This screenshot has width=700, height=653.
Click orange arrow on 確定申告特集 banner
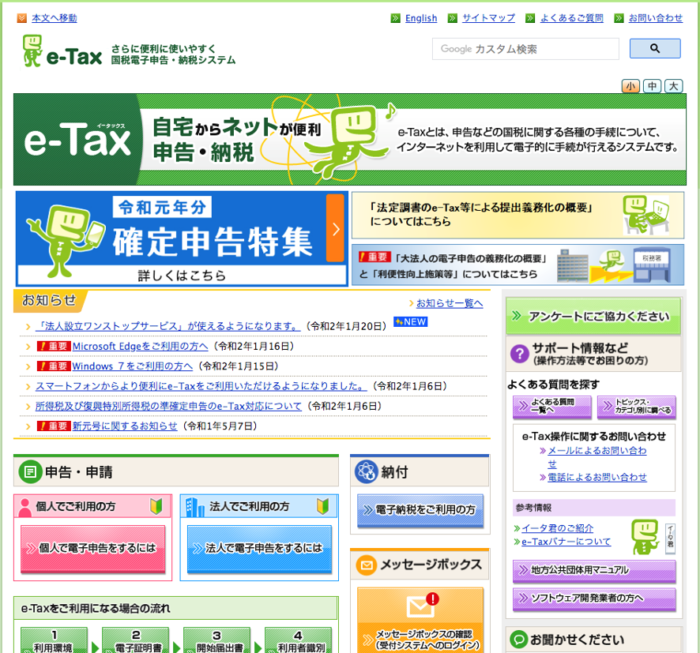pyautogui.click(x=335, y=229)
